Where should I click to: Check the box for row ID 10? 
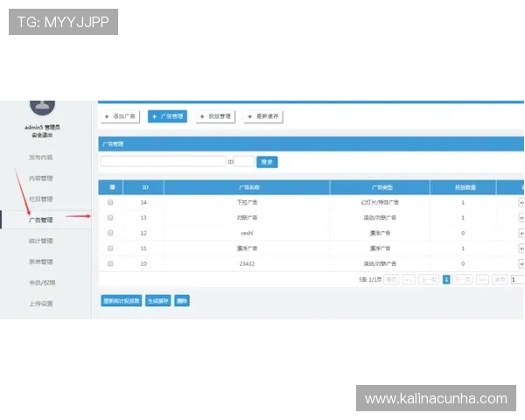(x=110, y=263)
